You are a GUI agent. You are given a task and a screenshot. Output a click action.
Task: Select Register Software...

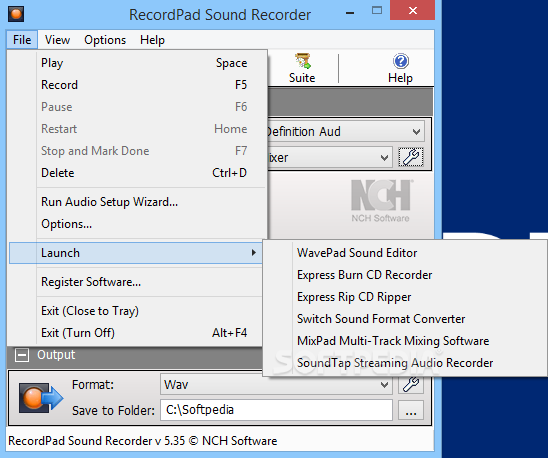coord(136,282)
